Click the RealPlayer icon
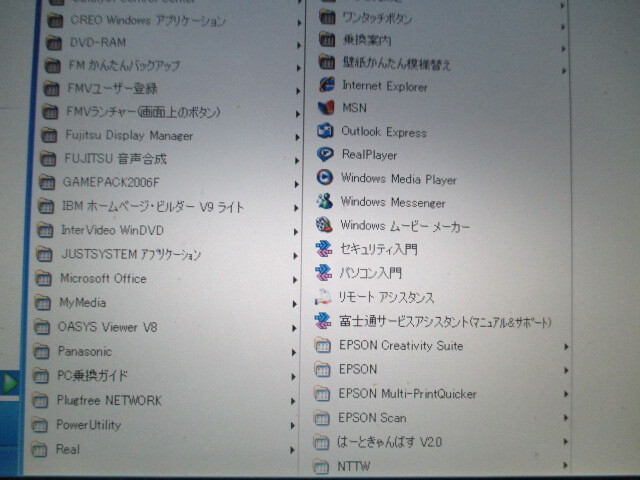Screen dimensions: 640x480 [x=325, y=154]
